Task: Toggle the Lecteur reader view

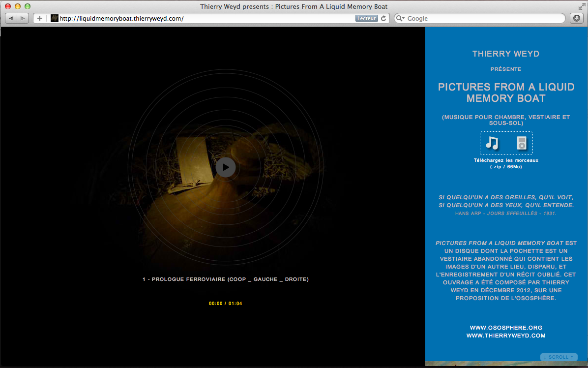Action: click(x=366, y=18)
